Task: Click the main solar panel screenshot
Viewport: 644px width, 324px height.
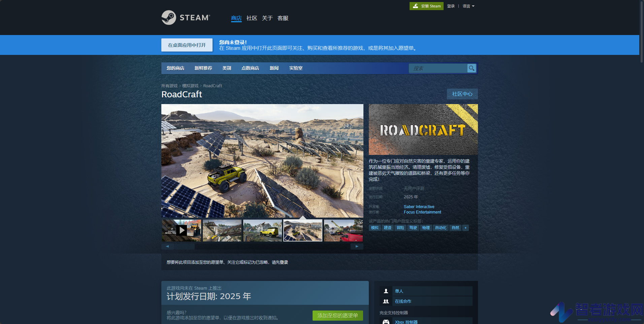Action: pyautogui.click(x=262, y=161)
